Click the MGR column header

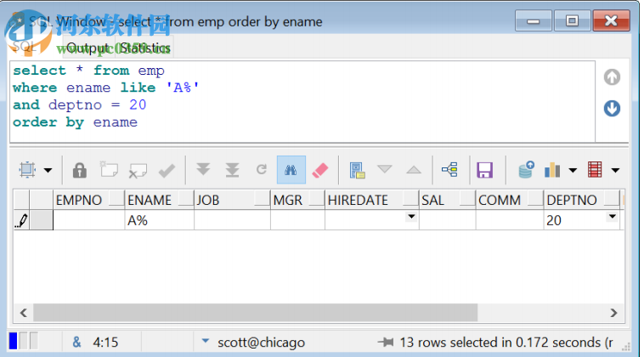coord(297,200)
